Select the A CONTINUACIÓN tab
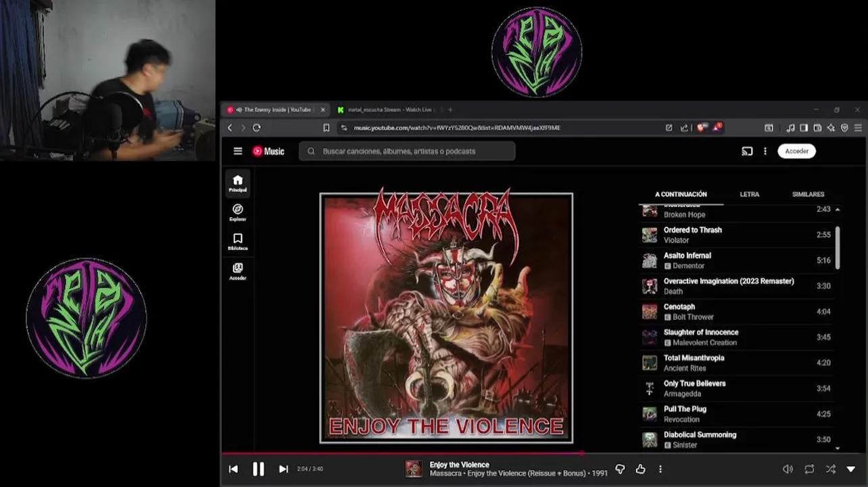The width and height of the screenshot is (868, 487). click(x=681, y=194)
